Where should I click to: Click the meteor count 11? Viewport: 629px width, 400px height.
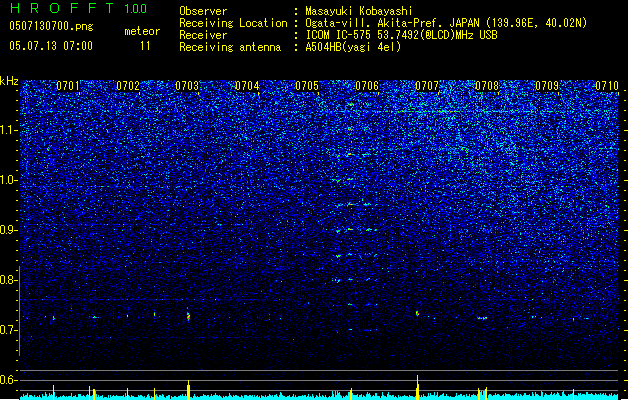(145, 46)
